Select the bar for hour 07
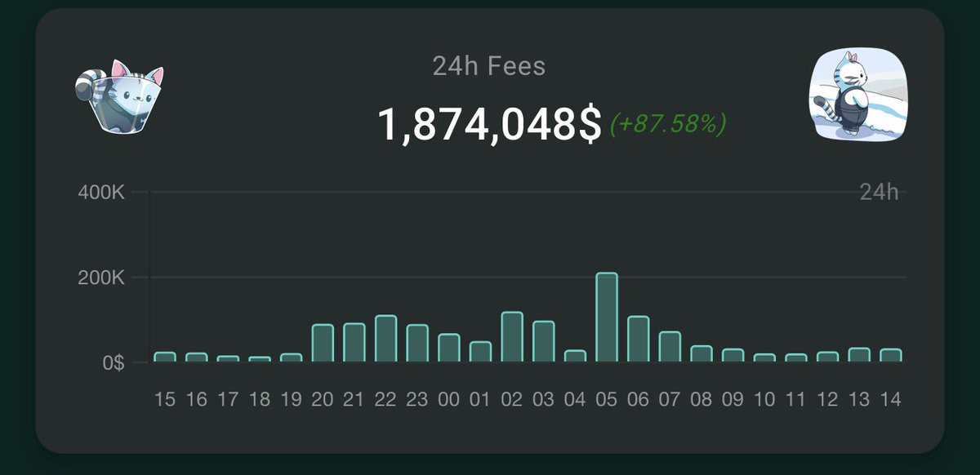 coord(670,347)
